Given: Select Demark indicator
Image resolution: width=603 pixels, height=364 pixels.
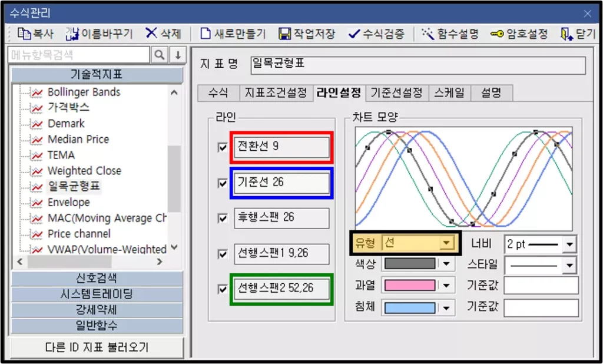Looking at the screenshot, I should pos(66,124).
